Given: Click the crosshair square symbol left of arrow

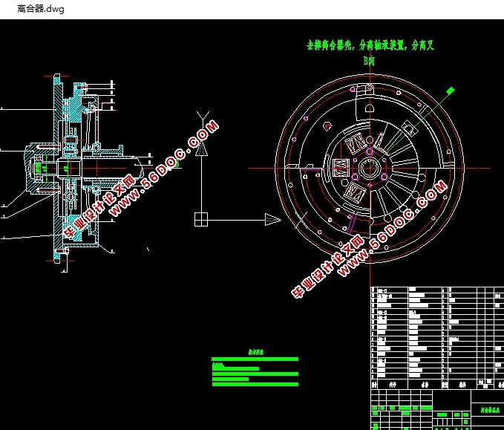Looking at the screenshot, I should click(202, 218).
